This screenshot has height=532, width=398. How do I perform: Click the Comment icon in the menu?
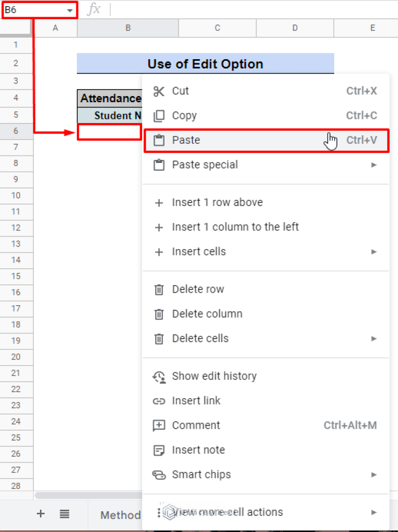[159, 425]
